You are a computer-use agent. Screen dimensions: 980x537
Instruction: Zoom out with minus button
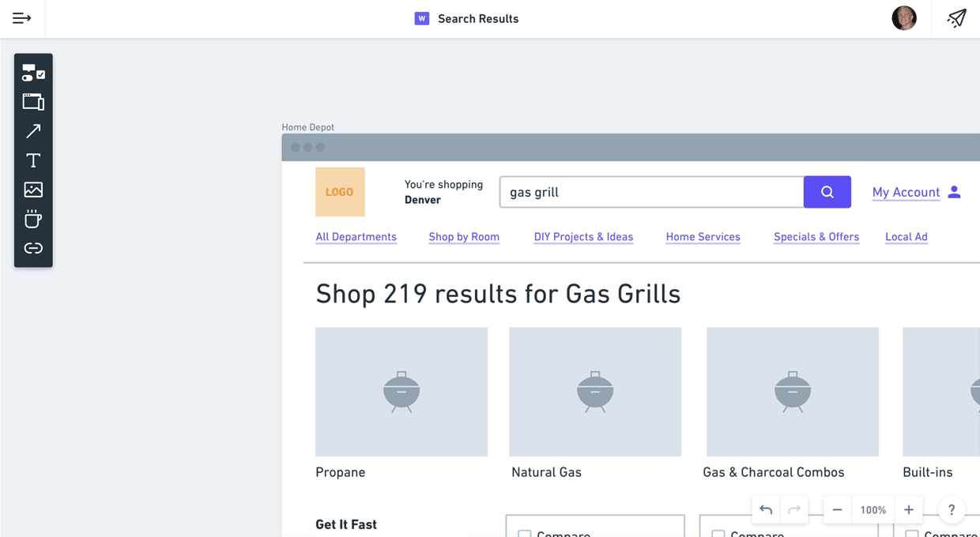click(837, 509)
